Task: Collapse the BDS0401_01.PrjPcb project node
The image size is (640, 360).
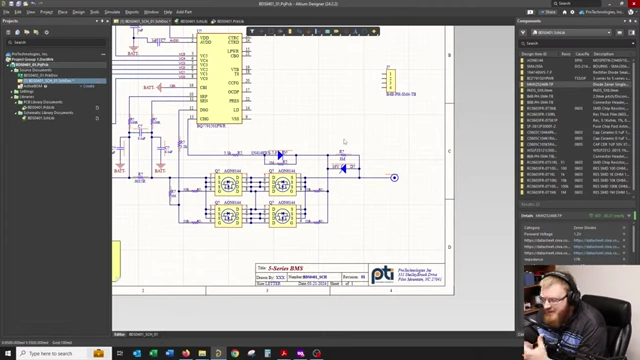Action: click(x=8, y=65)
